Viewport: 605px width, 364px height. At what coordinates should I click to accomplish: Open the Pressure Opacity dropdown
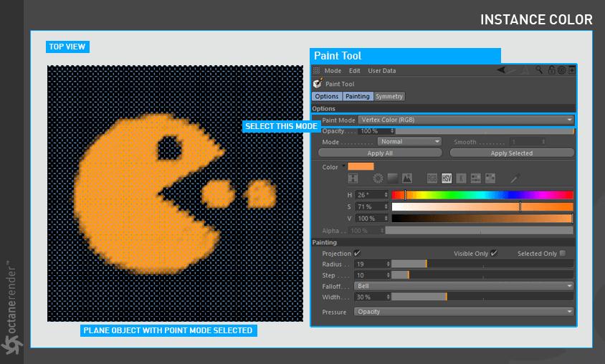[464, 312]
